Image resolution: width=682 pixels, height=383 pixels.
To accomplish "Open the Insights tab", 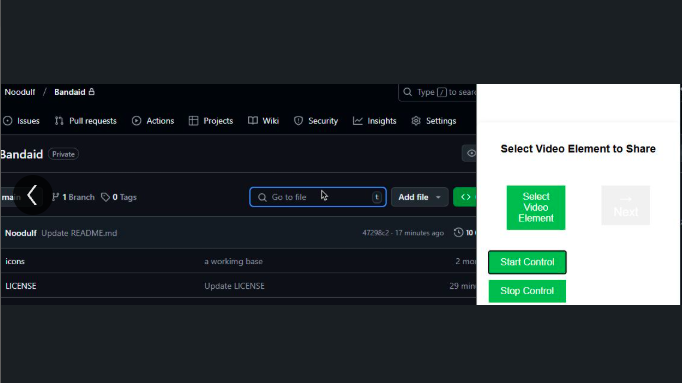I will click(x=374, y=121).
